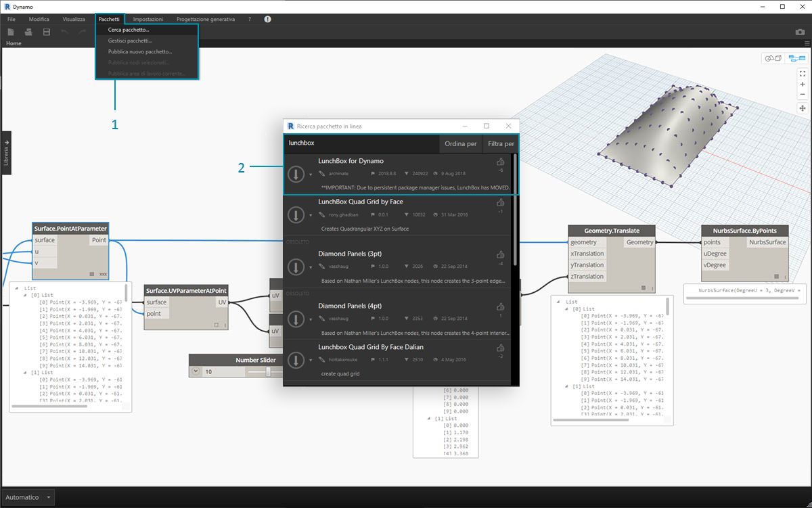Download the LunchBox for Dynamo package

pos(296,175)
